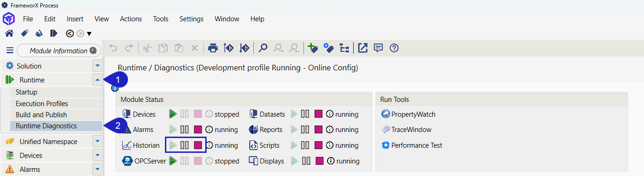Expand the Alarms sidebar section arrow

pos(97,170)
